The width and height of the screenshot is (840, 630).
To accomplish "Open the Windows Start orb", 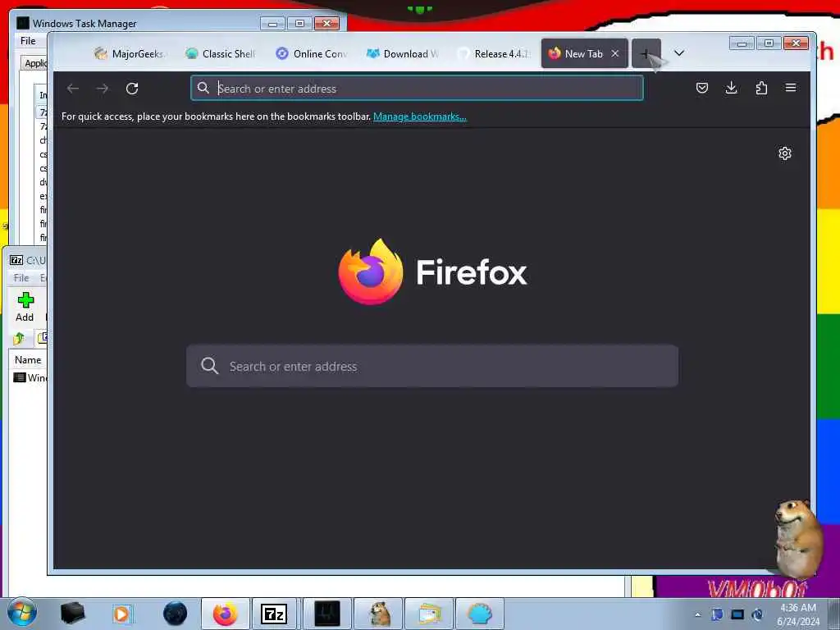I will [22, 614].
